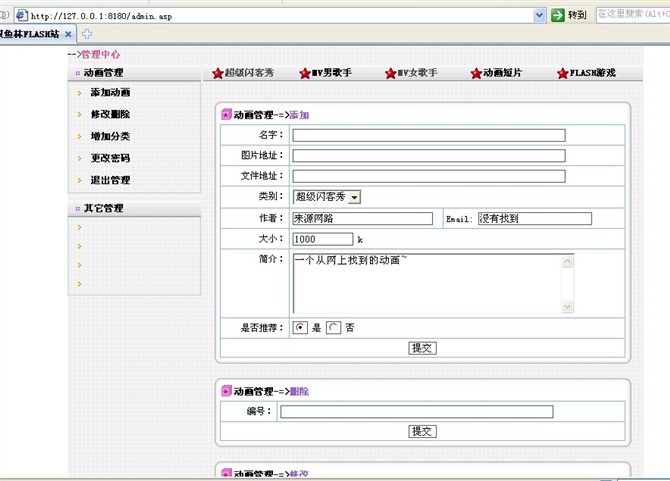
Task: Open 增加分类 in the sidebar
Action: tap(110, 136)
